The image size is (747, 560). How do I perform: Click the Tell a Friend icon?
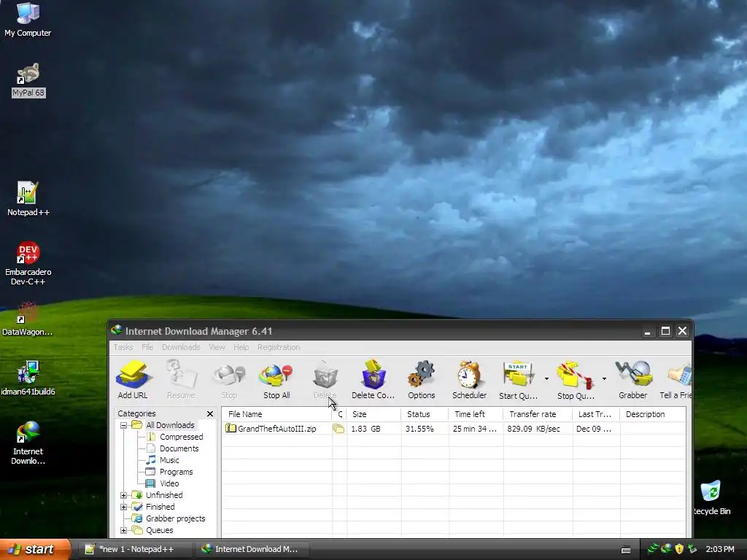676,379
